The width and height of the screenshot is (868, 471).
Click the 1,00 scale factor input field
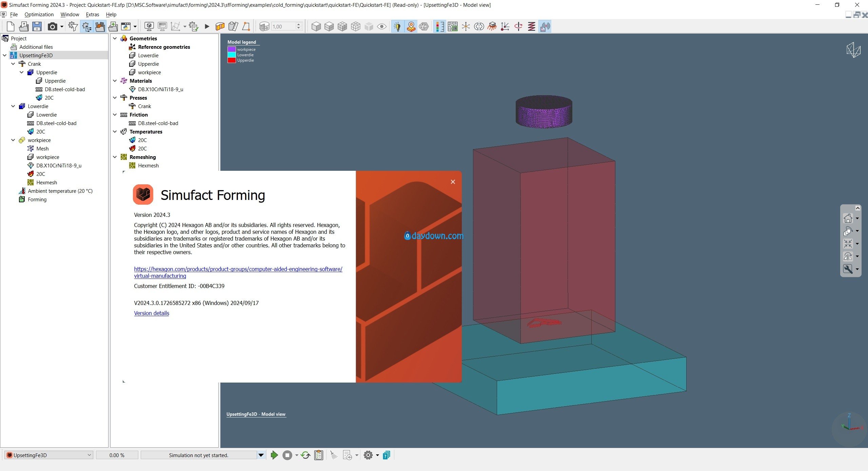pyautogui.click(x=283, y=26)
